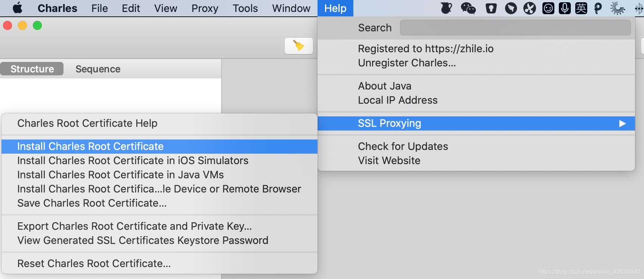Select the Structure tab

[x=32, y=69]
